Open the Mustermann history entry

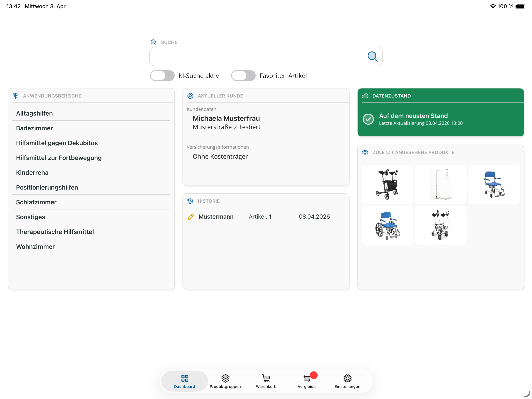pos(266,217)
